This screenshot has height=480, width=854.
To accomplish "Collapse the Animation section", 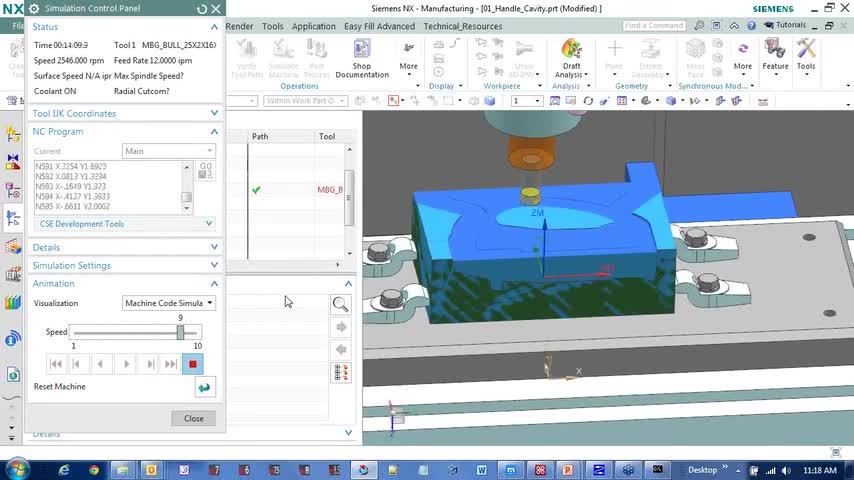I will (x=214, y=283).
